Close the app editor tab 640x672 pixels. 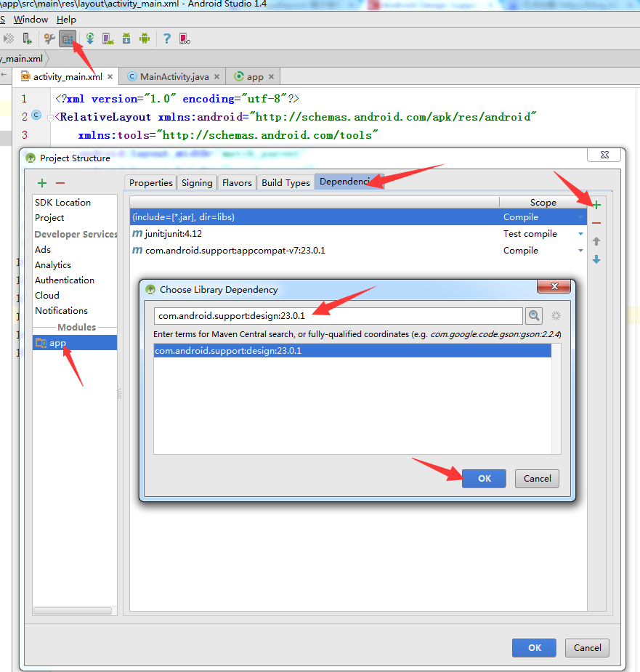tap(272, 77)
